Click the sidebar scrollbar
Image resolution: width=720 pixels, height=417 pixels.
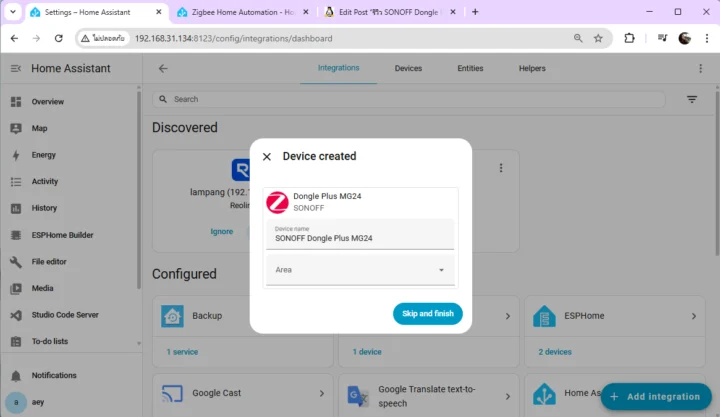point(139,189)
